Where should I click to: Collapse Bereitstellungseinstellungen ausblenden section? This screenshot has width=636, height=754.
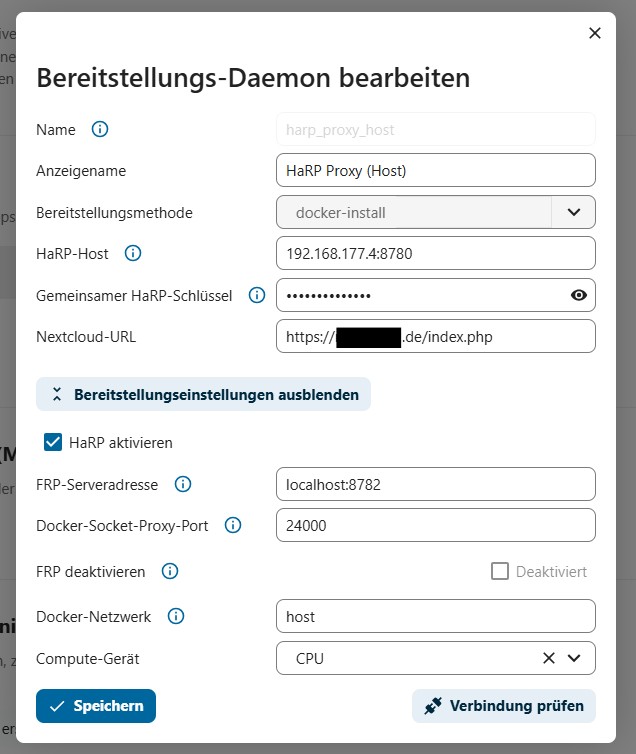tap(203, 394)
